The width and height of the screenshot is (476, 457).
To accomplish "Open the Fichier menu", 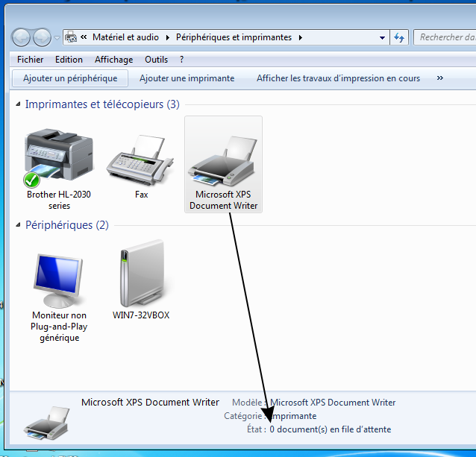I will pyautogui.click(x=30, y=60).
